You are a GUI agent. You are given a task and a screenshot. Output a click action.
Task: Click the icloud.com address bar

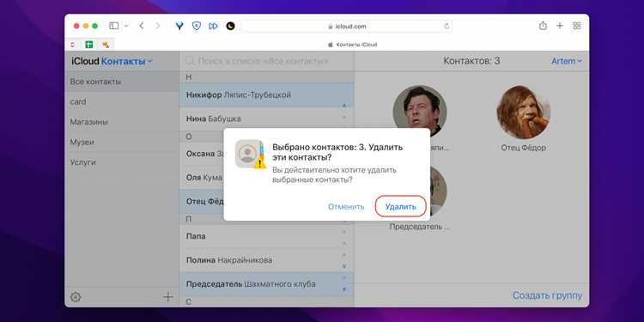[347, 26]
